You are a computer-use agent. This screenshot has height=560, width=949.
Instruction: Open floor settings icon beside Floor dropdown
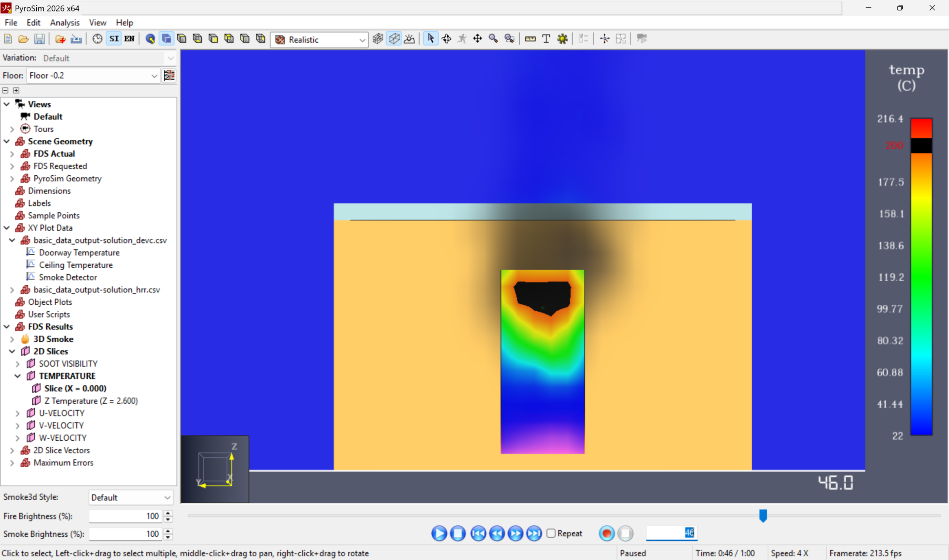click(169, 76)
